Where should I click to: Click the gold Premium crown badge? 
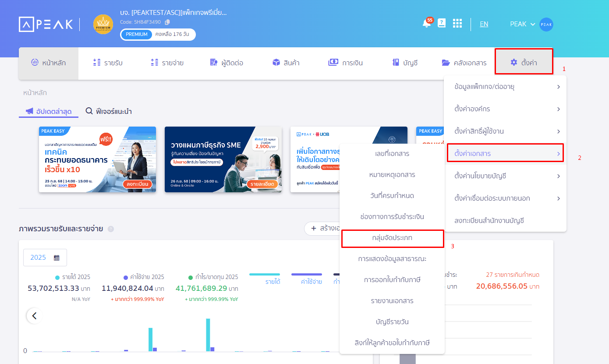(103, 24)
